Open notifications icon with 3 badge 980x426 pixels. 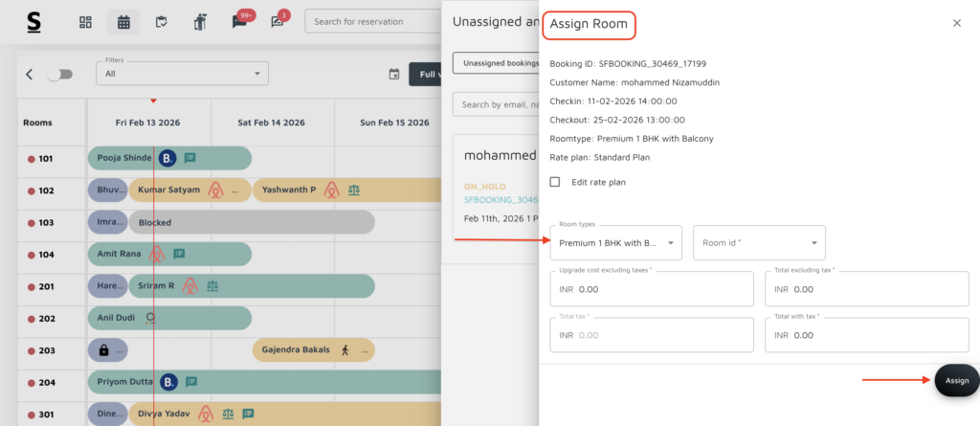(278, 22)
